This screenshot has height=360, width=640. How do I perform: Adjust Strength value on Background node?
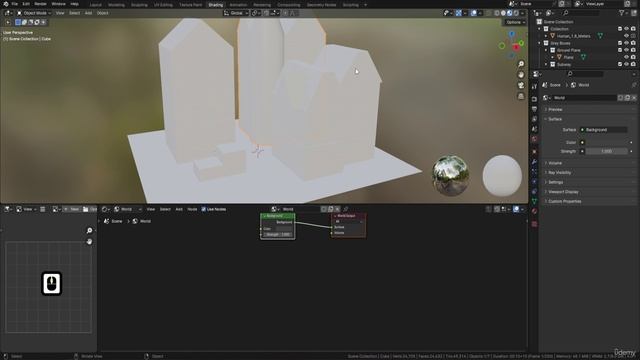point(279,235)
